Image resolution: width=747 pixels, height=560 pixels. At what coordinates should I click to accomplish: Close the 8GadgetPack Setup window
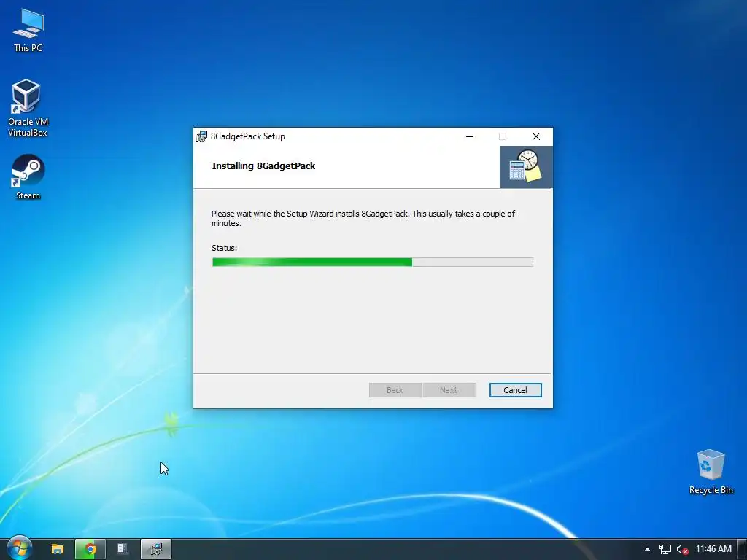(536, 136)
